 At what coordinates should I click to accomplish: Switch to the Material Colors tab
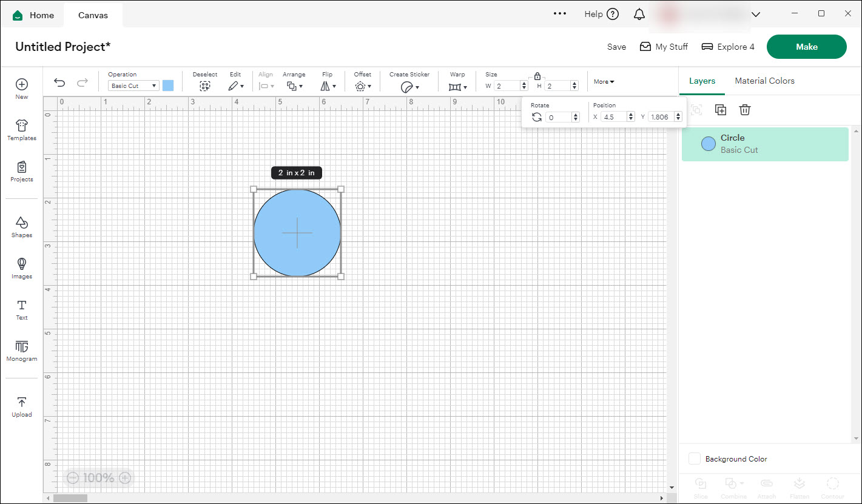coord(764,81)
